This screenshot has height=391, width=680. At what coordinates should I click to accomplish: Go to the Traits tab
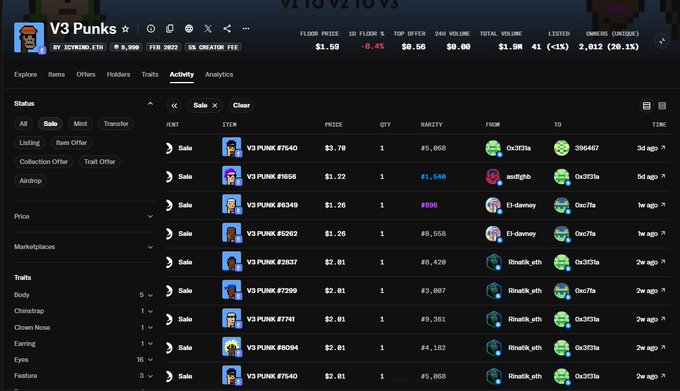[150, 75]
